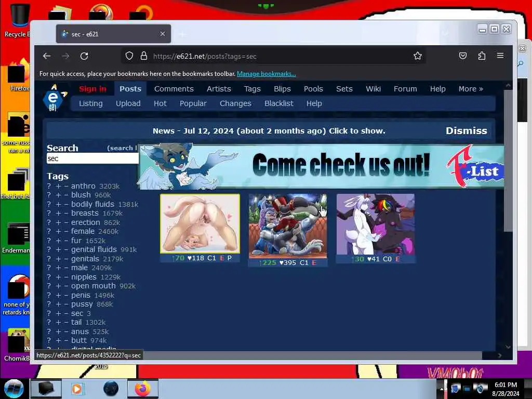Open the Windows Start orb
This screenshot has width=532, height=399.
tap(14, 389)
